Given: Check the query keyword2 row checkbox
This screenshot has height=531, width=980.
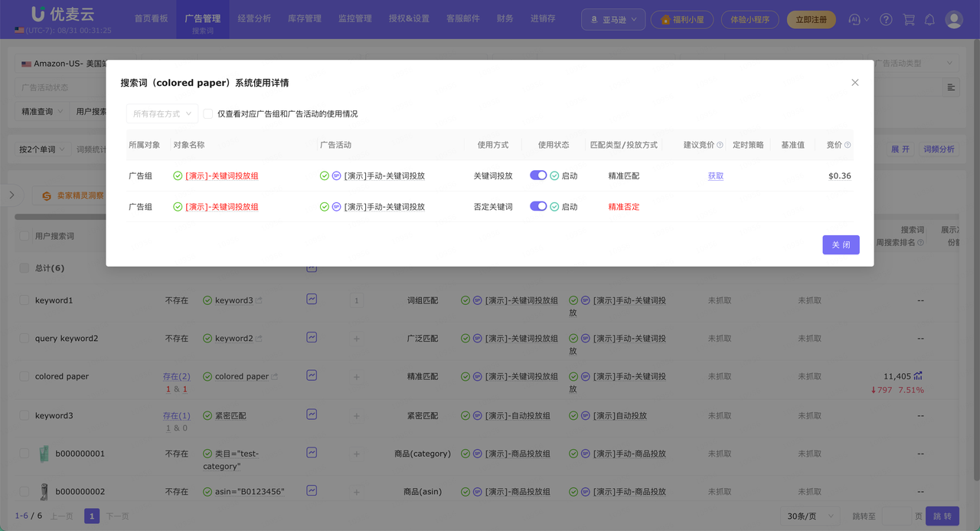Looking at the screenshot, I should point(24,338).
